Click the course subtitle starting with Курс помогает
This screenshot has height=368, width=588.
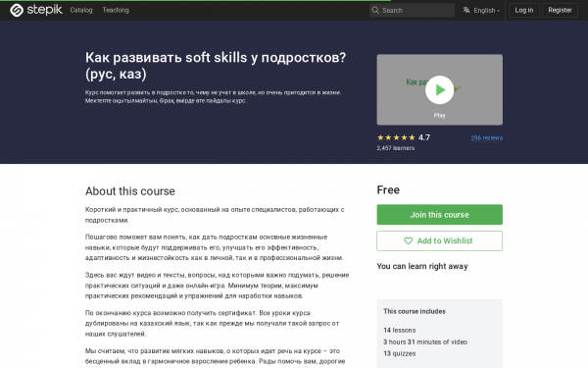(213, 96)
